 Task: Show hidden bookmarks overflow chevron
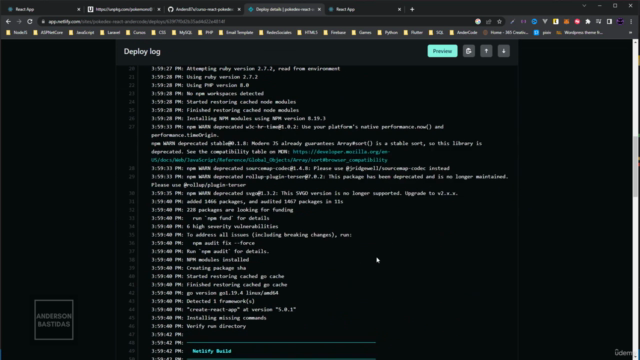tap(631, 32)
